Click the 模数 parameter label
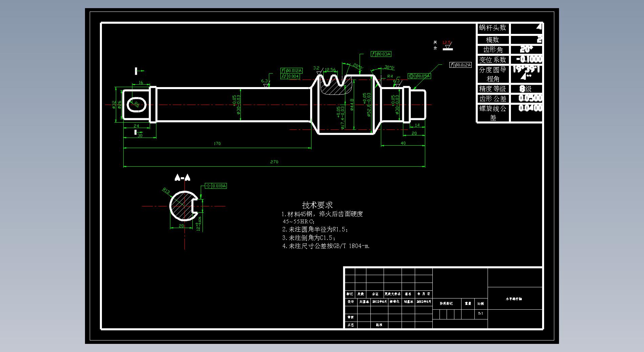Screen dimensions: 644x352 pos(493,40)
